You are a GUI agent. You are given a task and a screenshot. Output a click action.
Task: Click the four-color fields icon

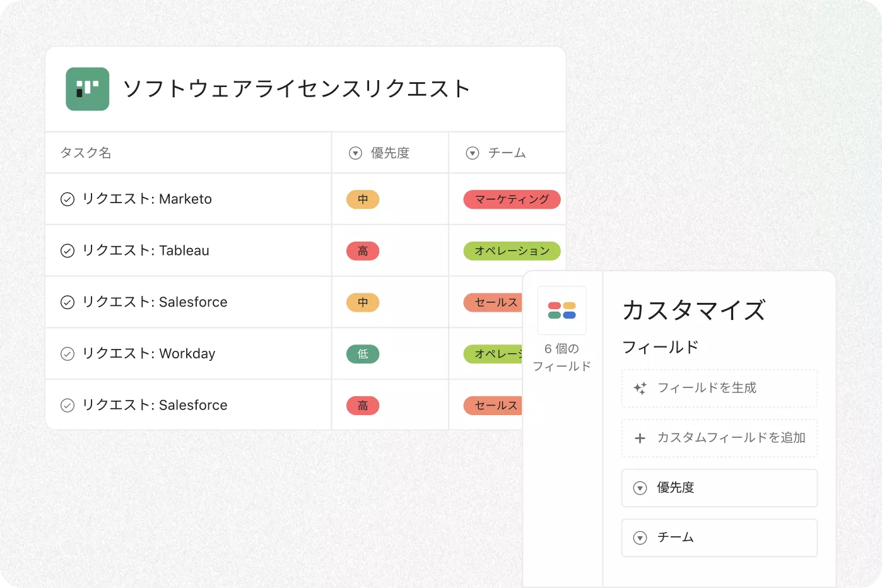point(562,310)
